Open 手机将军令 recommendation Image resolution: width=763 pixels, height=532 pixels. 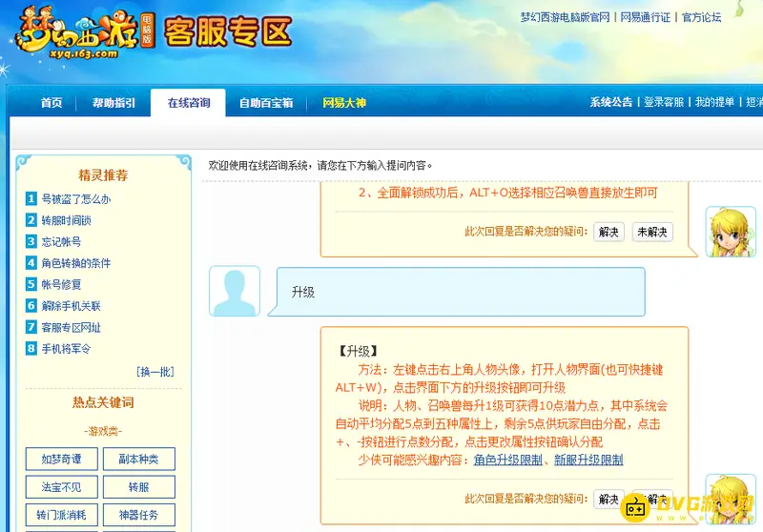(x=66, y=349)
